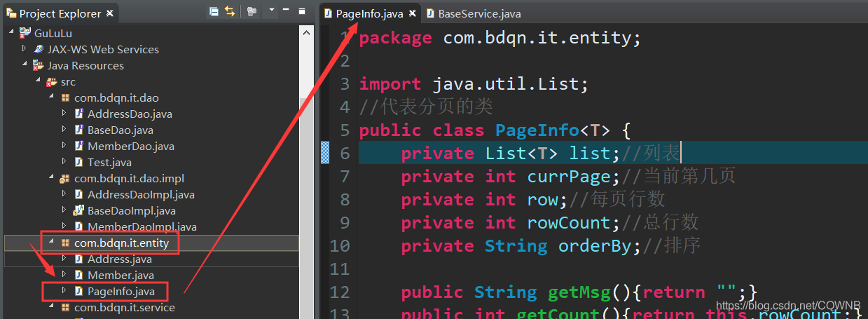This screenshot has width=868, height=319.
Task: Select MemberDao.java in the tree
Action: point(130,146)
